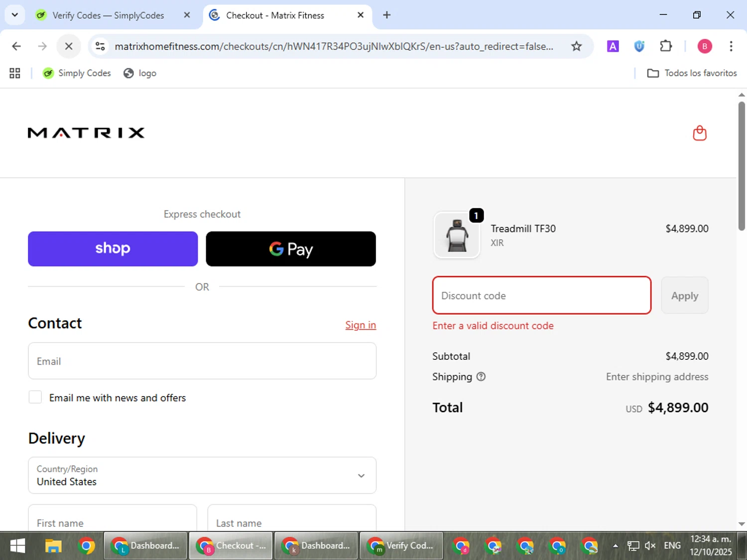Change ENG input language

(672, 546)
